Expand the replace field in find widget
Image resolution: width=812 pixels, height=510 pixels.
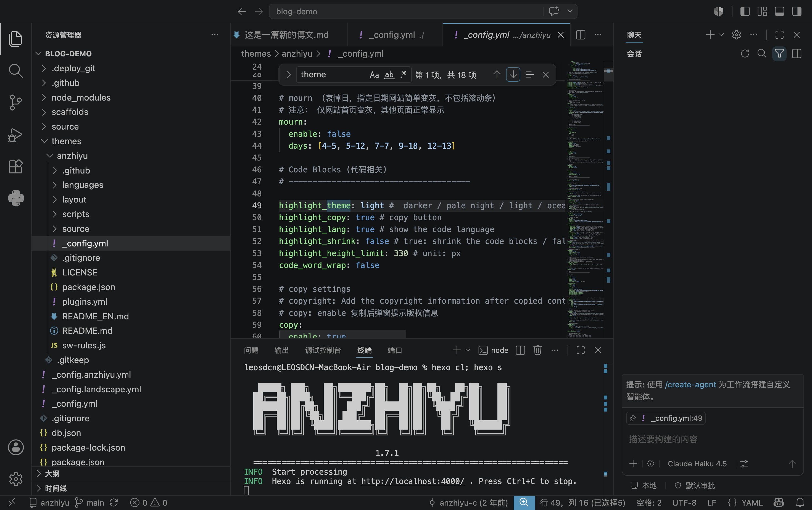pos(288,75)
